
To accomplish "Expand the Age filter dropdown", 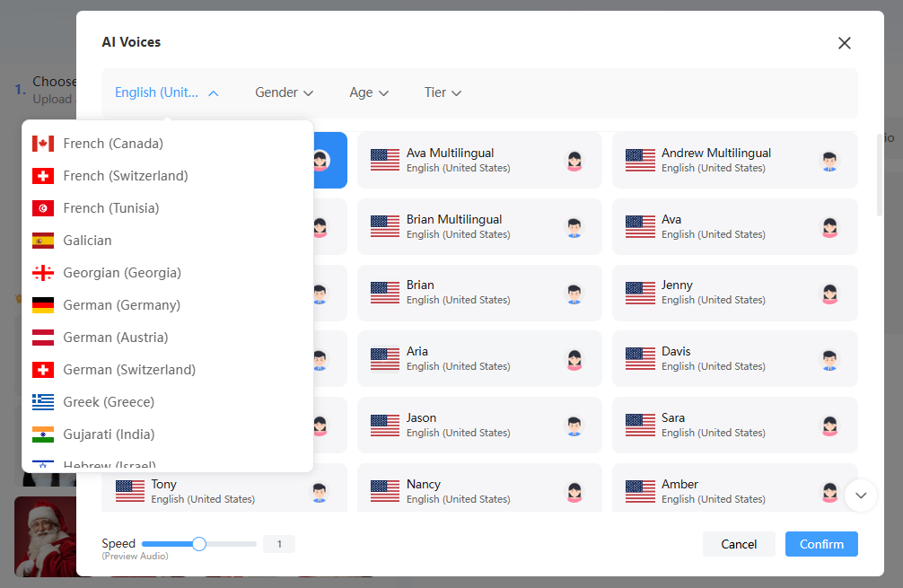I will point(368,92).
